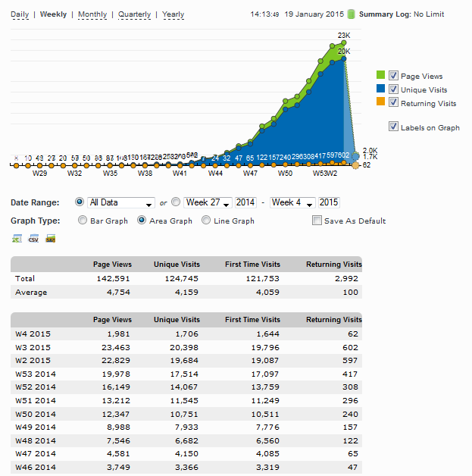472x476 pixels.
Task: Open the Week 27 start week dropdown
Action: 208,202
